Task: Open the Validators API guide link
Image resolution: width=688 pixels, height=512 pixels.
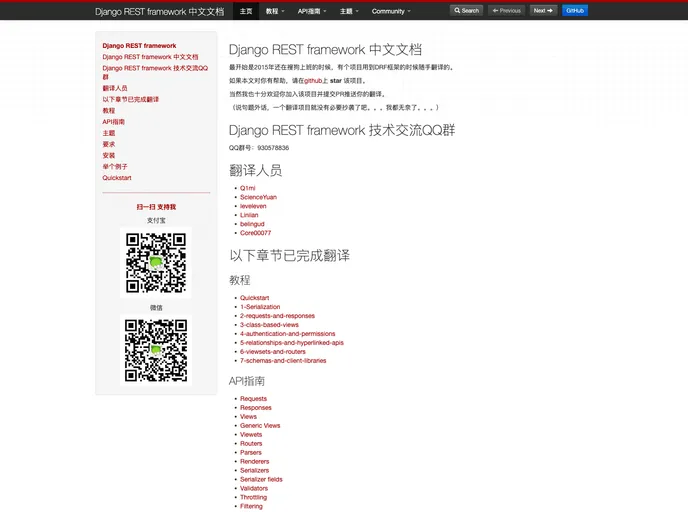Action: [254, 488]
